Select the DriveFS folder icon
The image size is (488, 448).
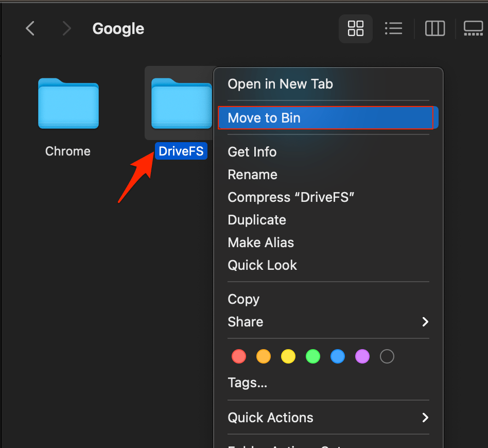pyautogui.click(x=181, y=103)
